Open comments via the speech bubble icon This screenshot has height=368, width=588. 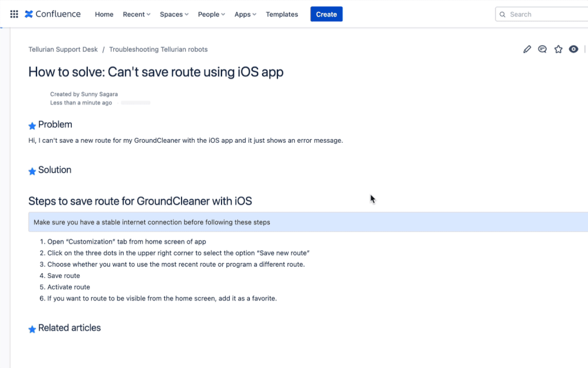(542, 49)
